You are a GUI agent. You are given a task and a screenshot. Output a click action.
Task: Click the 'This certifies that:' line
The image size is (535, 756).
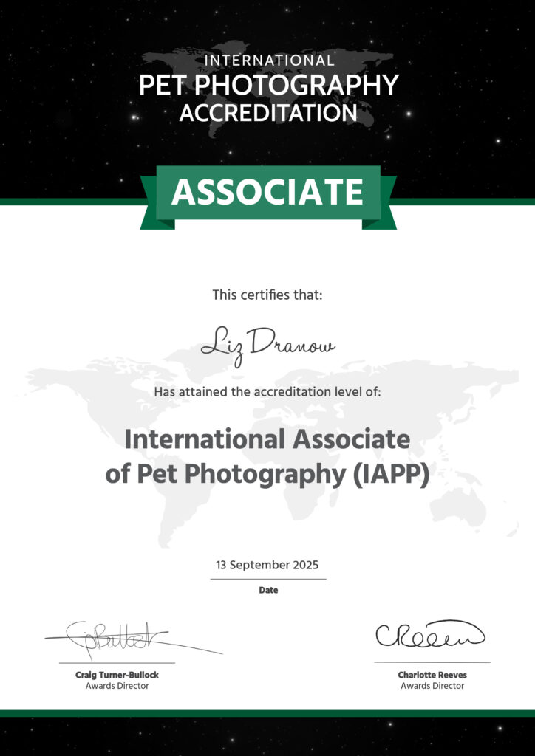click(x=267, y=295)
